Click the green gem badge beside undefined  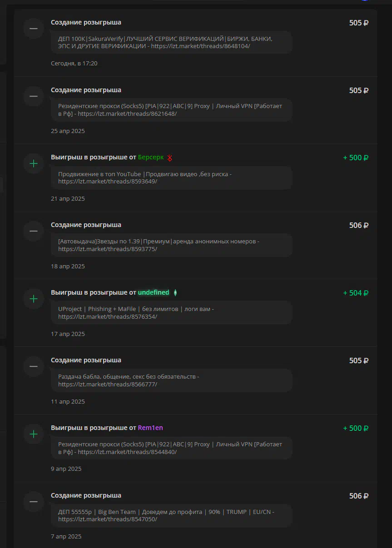pos(175,293)
